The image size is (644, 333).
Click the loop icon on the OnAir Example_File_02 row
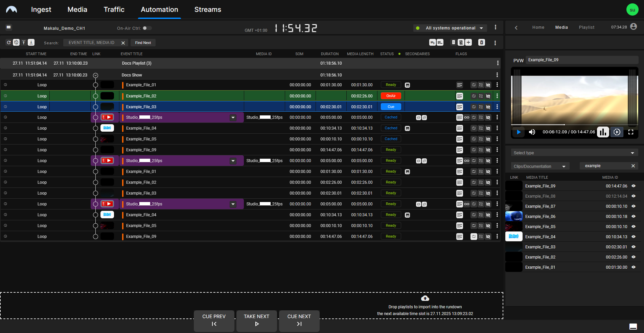[x=473, y=96]
